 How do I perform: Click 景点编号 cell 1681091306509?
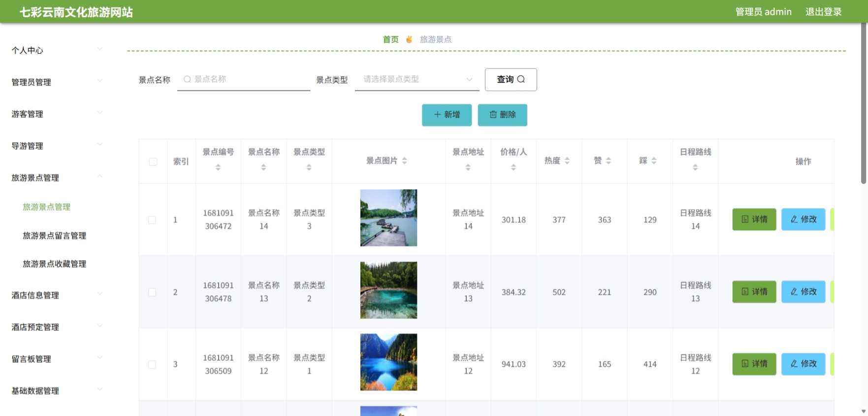click(218, 364)
